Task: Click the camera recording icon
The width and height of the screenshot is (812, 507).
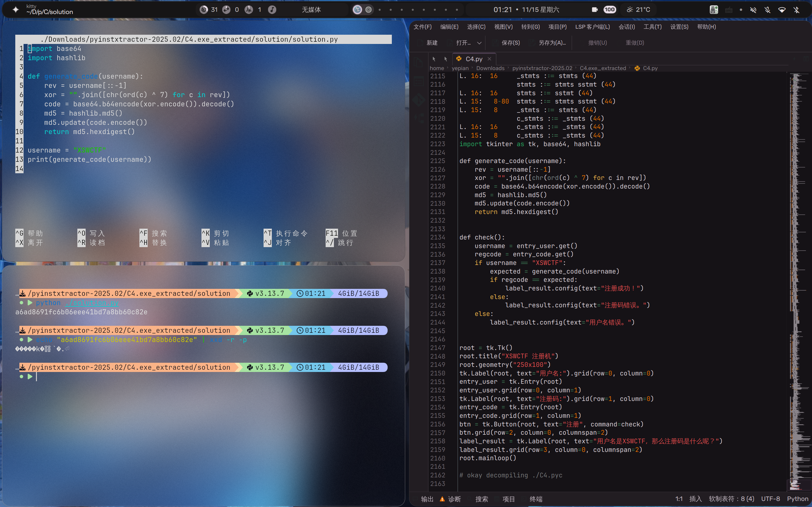Action: pyautogui.click(x=595, y=10)
